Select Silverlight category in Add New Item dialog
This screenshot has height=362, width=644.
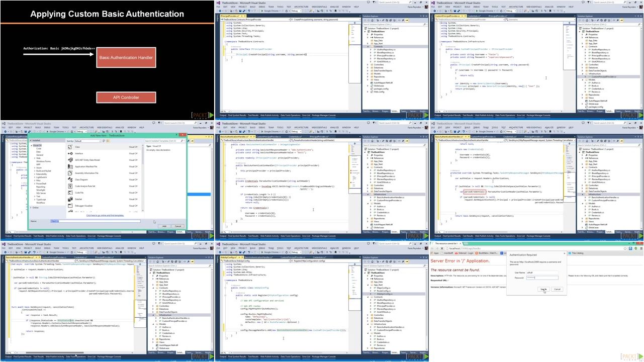(x=41, y=190)
